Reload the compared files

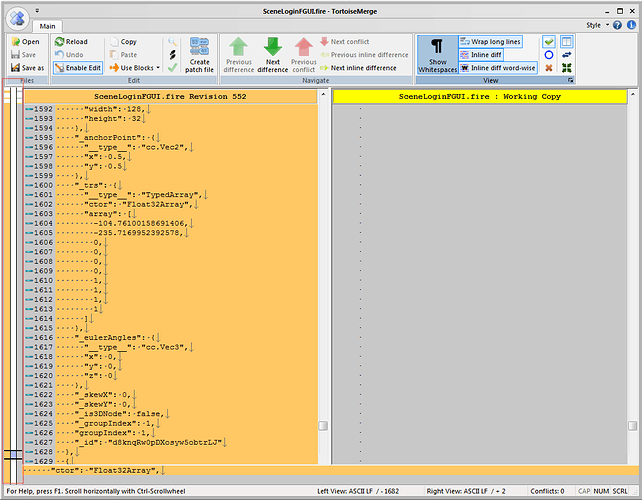pos(71,42)
